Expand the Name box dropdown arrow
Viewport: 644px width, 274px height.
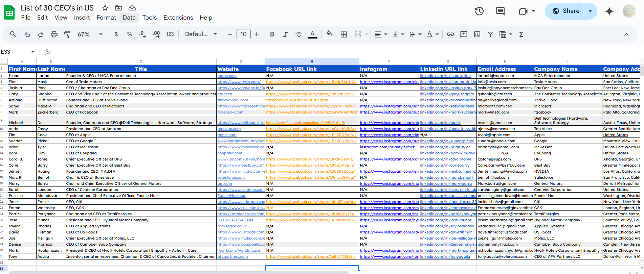point(33,52)
